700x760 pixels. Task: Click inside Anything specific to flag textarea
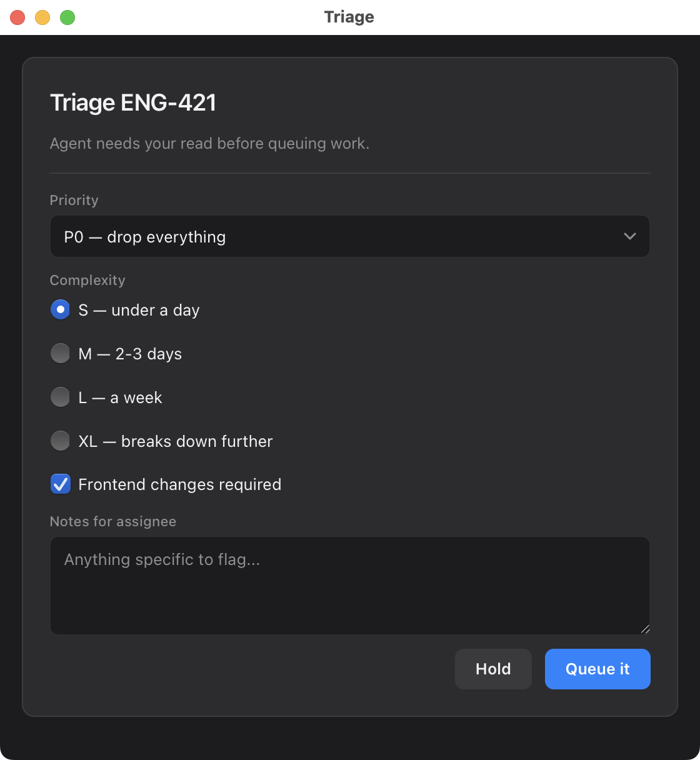pos(350,585)
